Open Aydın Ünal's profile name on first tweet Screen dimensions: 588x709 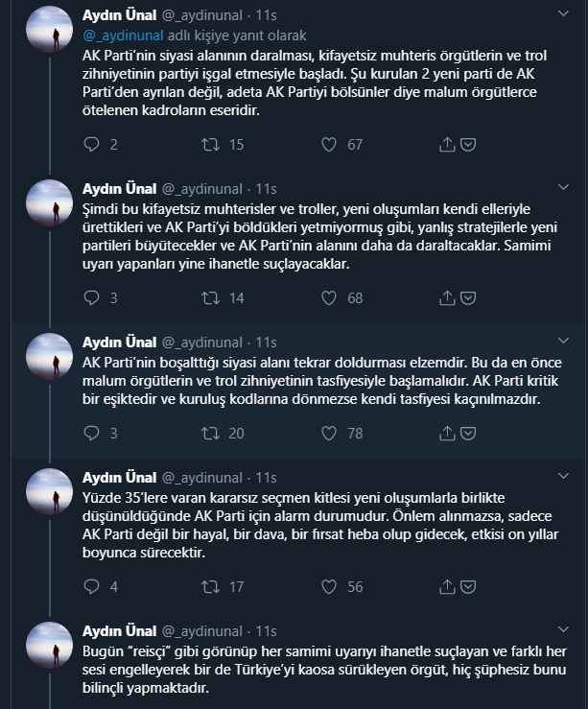tap(116, 16)
